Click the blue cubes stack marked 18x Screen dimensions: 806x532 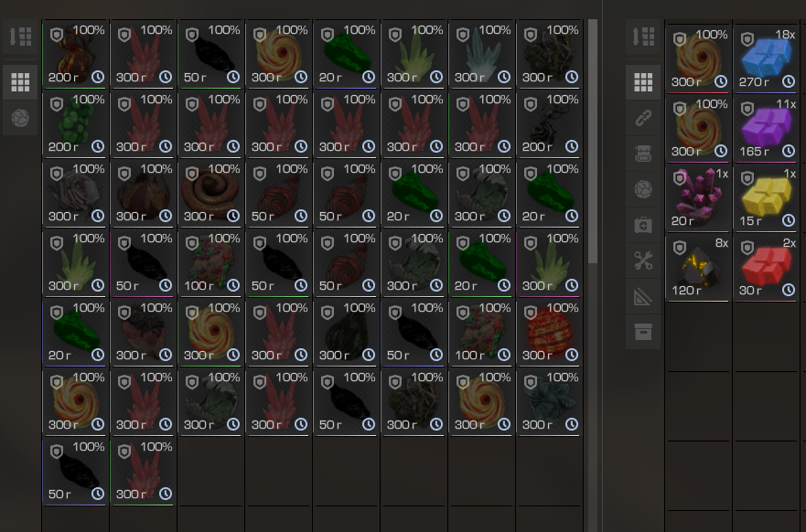coord(766,58)
